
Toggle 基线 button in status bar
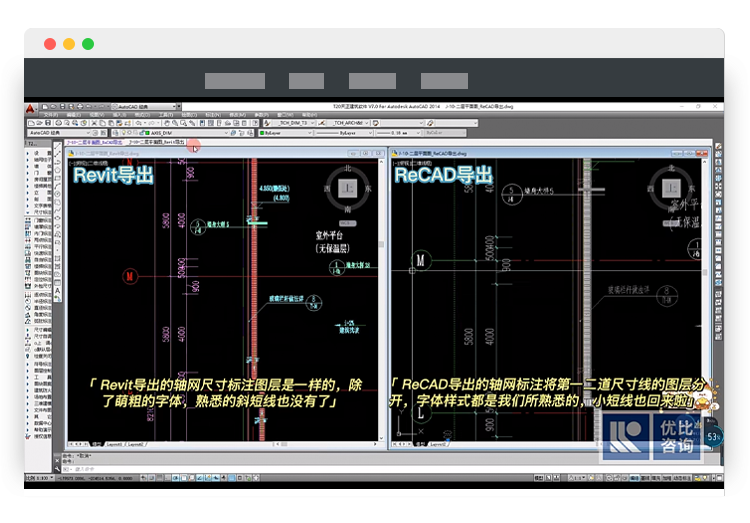click(645, 478)
